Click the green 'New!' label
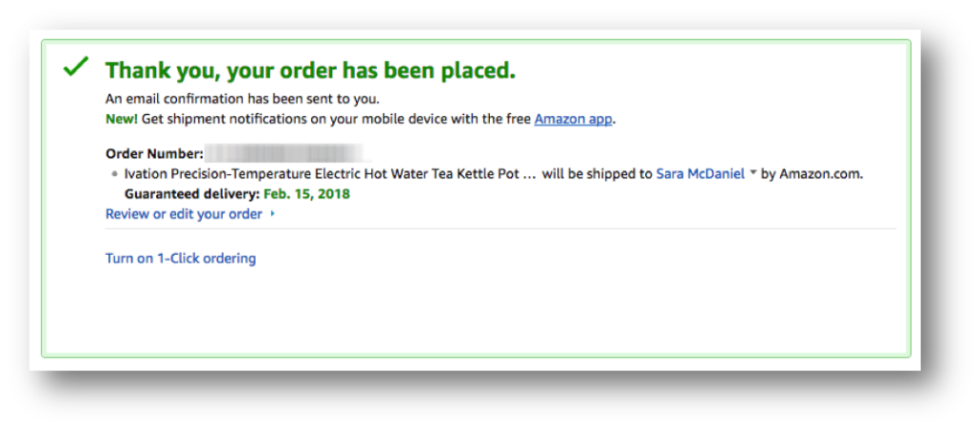This screenshot has width=980, height=430. (122, 119)
